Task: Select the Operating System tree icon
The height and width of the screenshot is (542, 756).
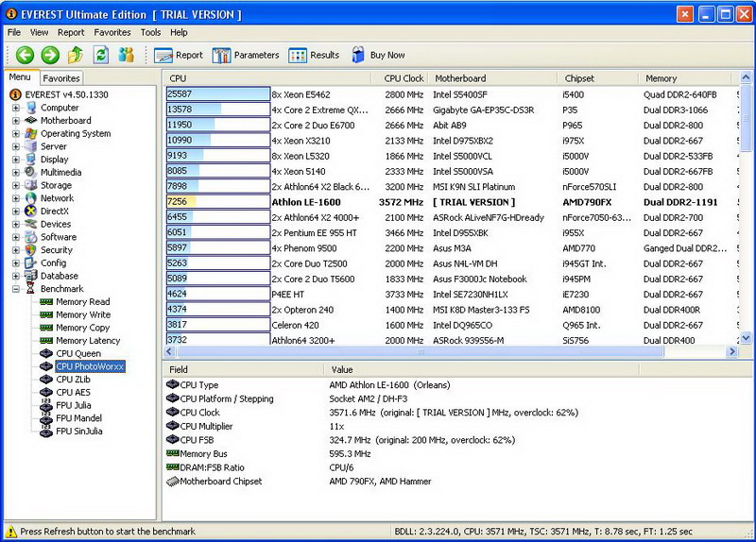Action: pos(31,133)
